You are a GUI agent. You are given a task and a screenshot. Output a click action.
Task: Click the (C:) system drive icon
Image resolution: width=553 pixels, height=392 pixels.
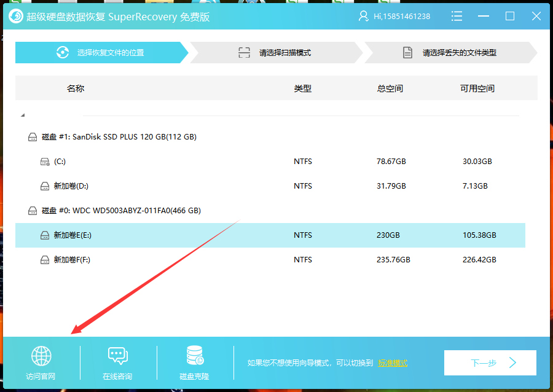coord(45,162)
